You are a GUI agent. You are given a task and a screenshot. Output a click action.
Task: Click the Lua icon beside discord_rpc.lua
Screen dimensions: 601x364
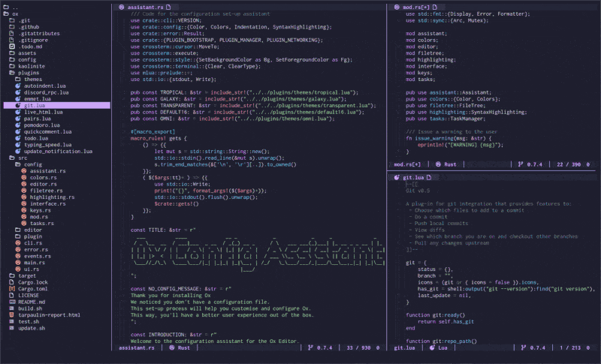17,92
